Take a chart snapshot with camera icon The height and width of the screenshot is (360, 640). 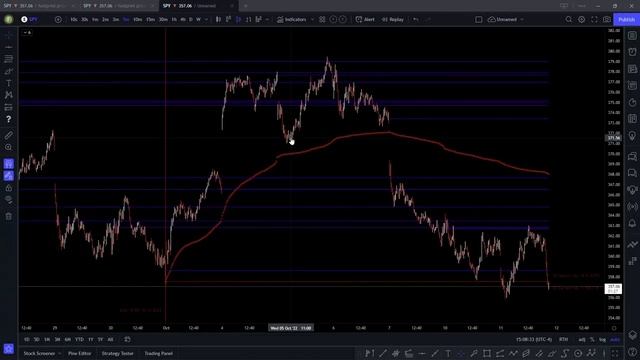607,19
